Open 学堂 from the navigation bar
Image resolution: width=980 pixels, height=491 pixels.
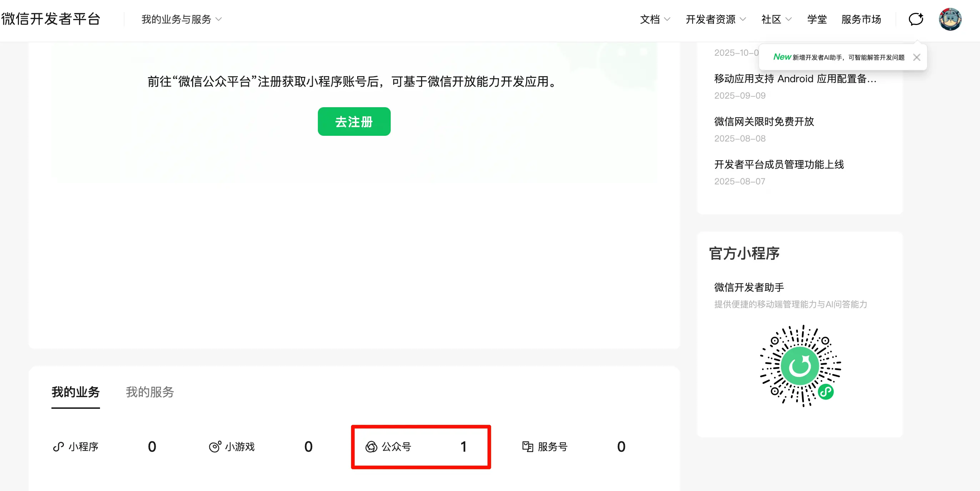816,19
